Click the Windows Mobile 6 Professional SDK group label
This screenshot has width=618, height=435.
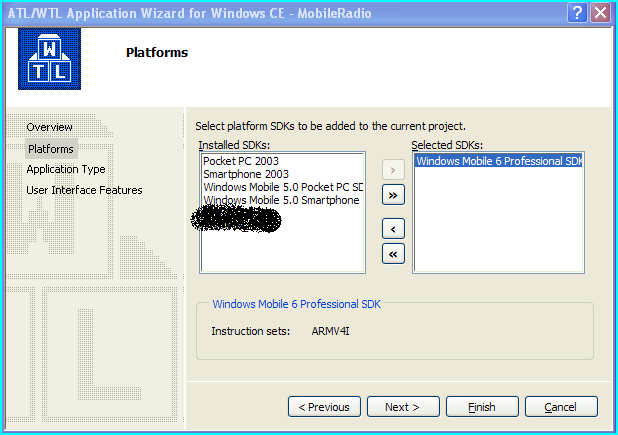pyautogui.click(x=296, y=304)
